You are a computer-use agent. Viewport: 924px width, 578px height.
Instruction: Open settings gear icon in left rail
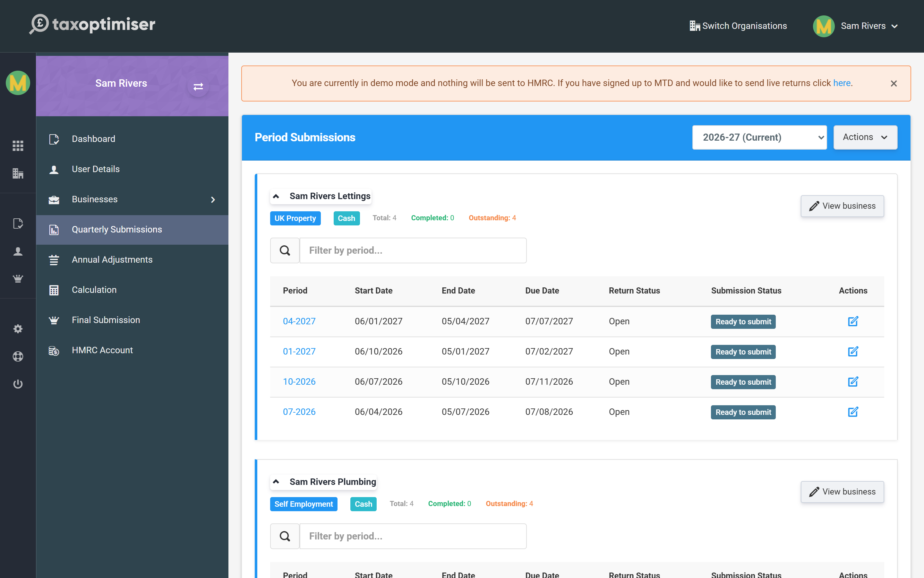coord(18,329)
